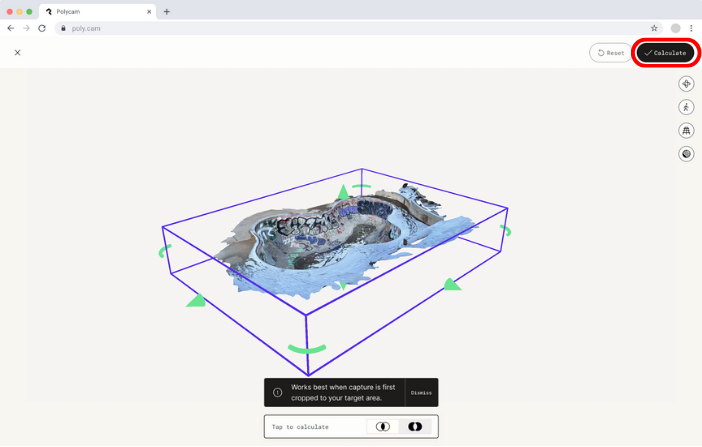This screenshot has height=447, width=702.
Task: View site info lock icon
Action: tap(63, 28)
